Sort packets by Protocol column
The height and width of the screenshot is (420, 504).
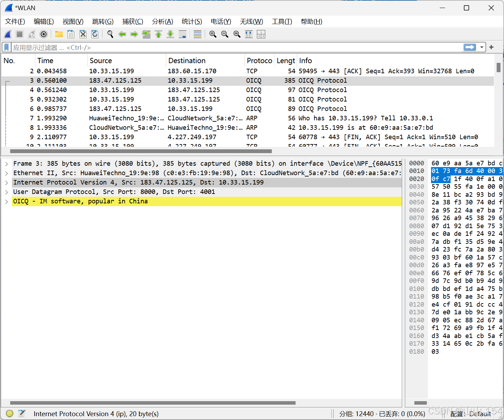[x=259, y=61]
